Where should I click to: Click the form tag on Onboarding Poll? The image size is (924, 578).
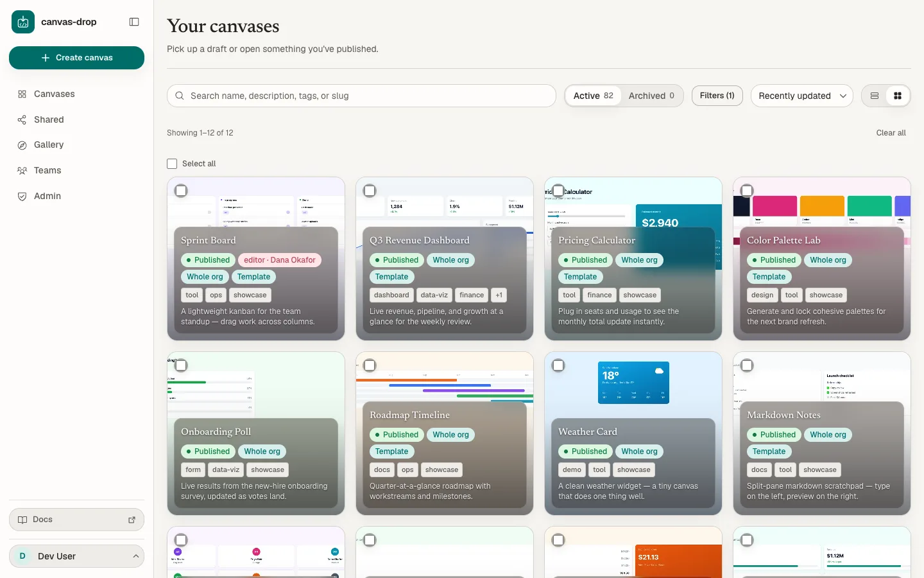193,469
